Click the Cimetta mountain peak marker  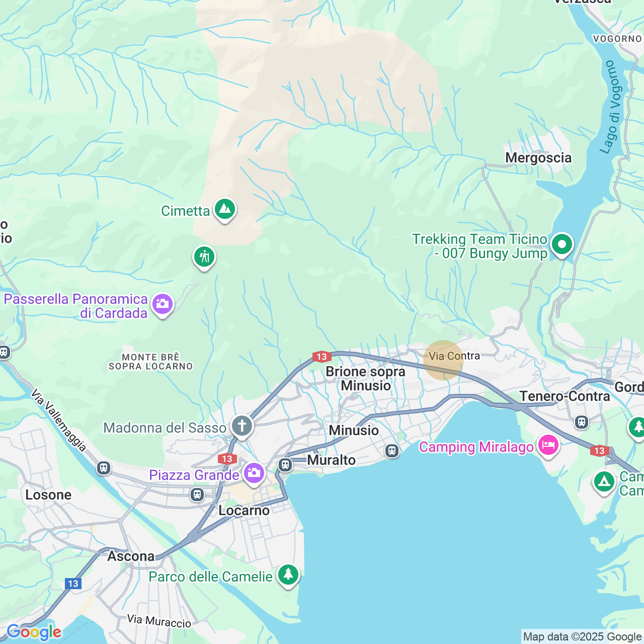pyautogui.click(x=225, y=209)
